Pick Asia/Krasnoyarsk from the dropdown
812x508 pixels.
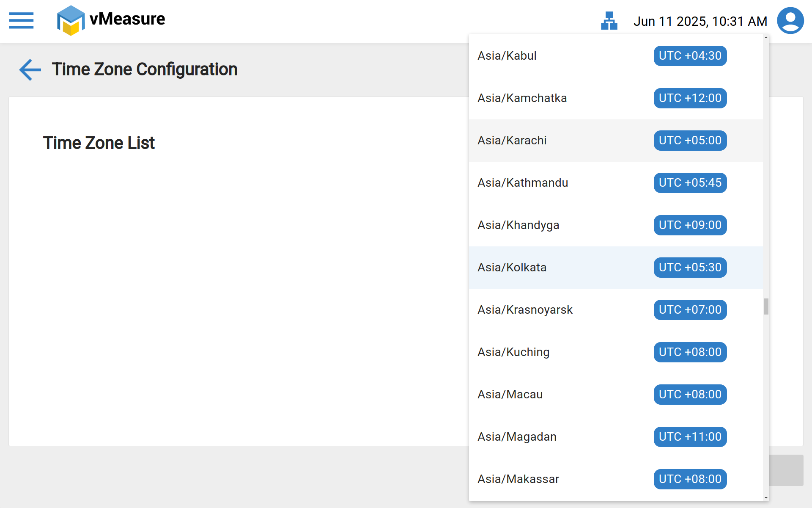[525, 310]
